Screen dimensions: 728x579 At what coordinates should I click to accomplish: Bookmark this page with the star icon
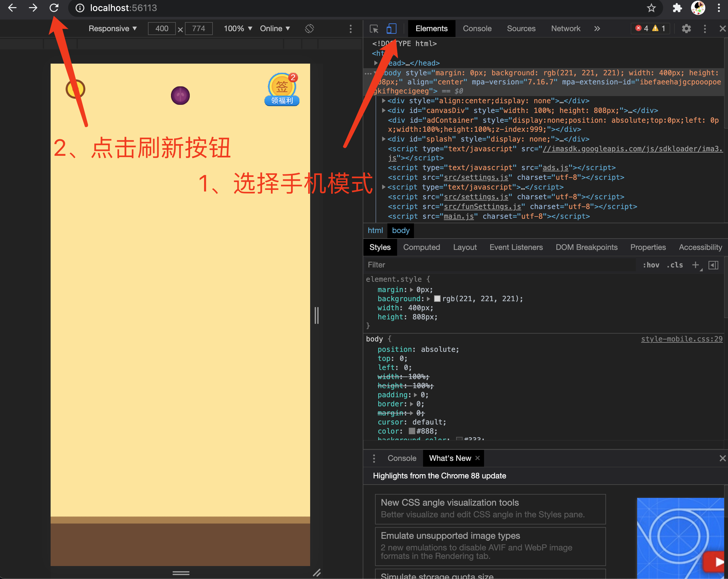(x=651, y=8)
